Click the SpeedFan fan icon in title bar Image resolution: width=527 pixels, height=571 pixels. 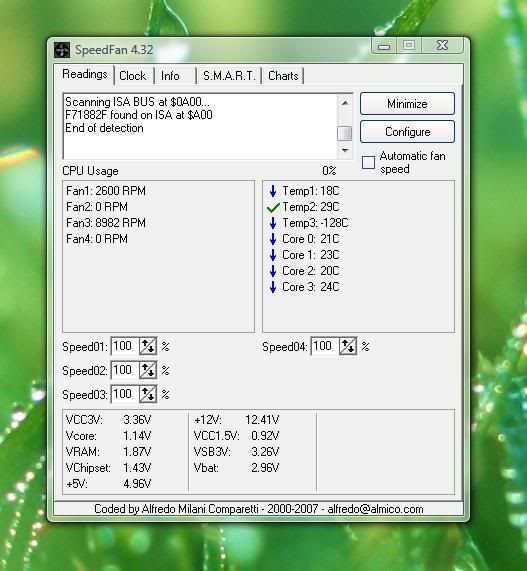[62, 50]
